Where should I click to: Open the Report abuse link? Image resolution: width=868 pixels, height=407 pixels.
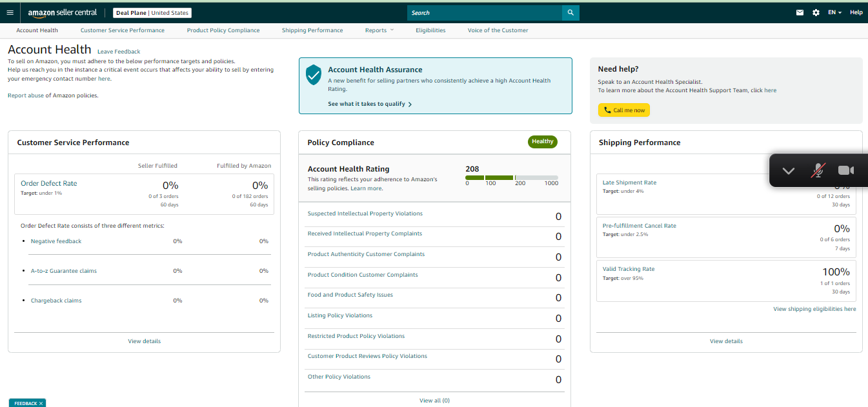click(26, 95)
